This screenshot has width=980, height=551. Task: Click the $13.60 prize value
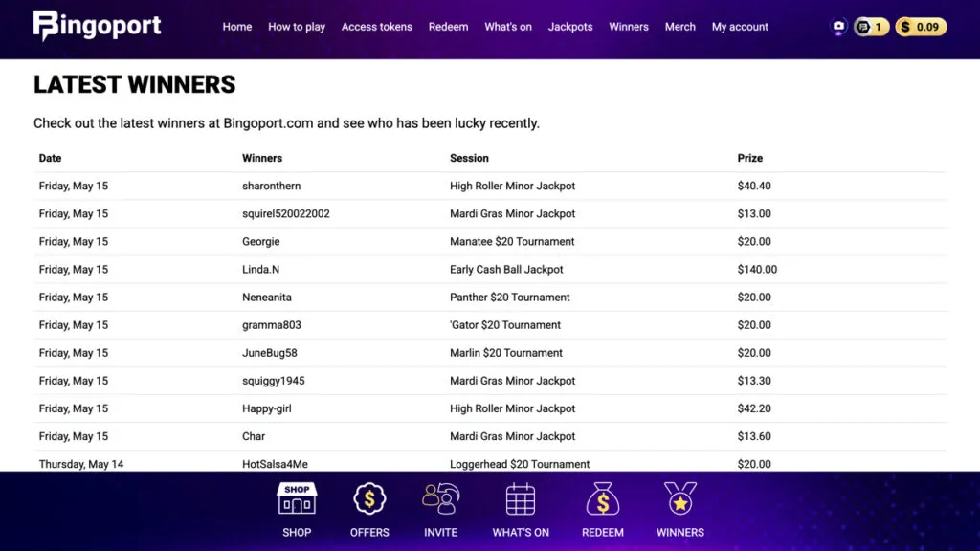click(754, 436)
